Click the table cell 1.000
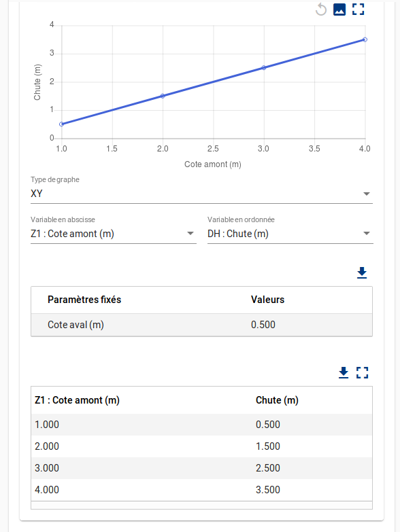Screen dimensions: 400x532 [x=47, y=425]
